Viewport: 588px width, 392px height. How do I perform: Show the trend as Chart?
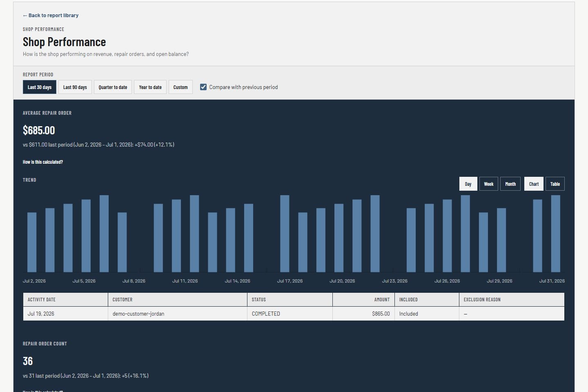(x=534, y=184)
